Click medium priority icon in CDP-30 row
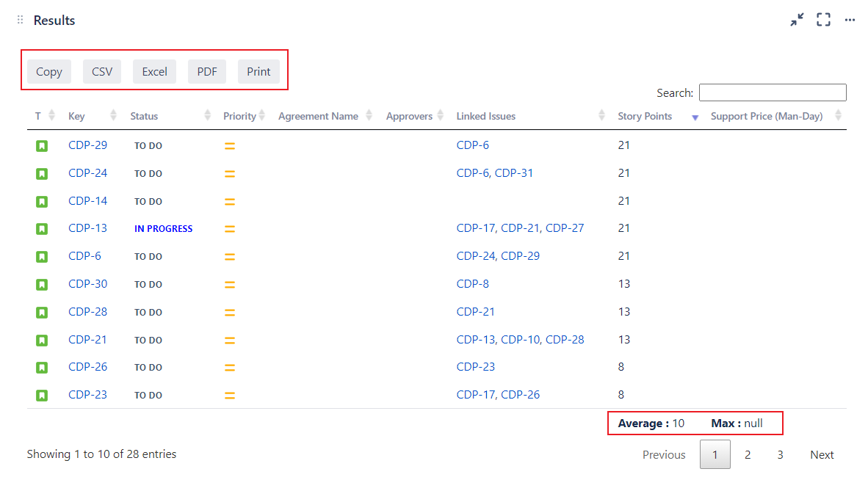The width and height of the screenshot is (868, 491). [230, 285]
